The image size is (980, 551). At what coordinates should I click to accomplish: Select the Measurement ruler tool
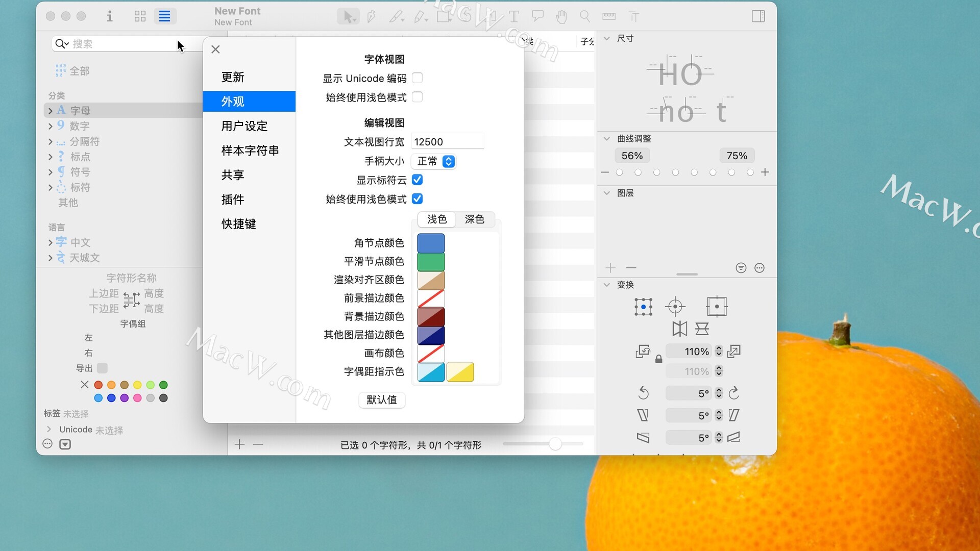tap(609, 16)
